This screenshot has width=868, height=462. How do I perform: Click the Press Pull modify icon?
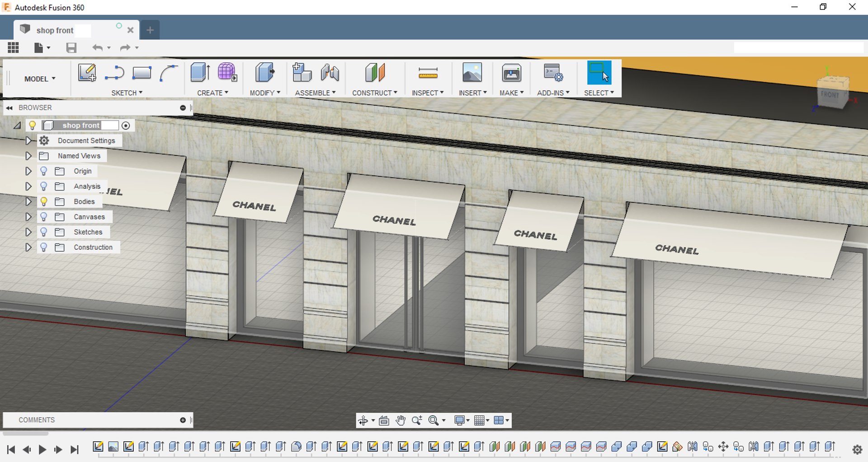(265, 72)
